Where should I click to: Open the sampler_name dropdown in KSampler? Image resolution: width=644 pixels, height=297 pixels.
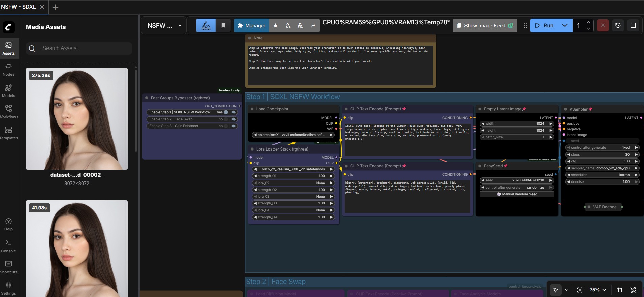(602, 168)
